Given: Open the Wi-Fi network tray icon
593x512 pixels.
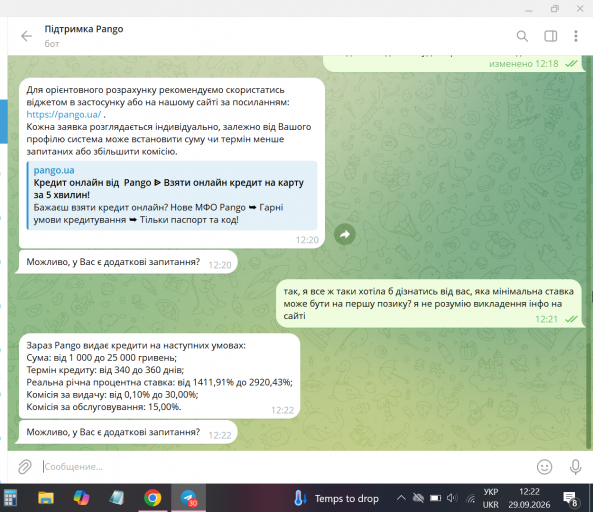Looking at the screenshot, I should 470,498.
